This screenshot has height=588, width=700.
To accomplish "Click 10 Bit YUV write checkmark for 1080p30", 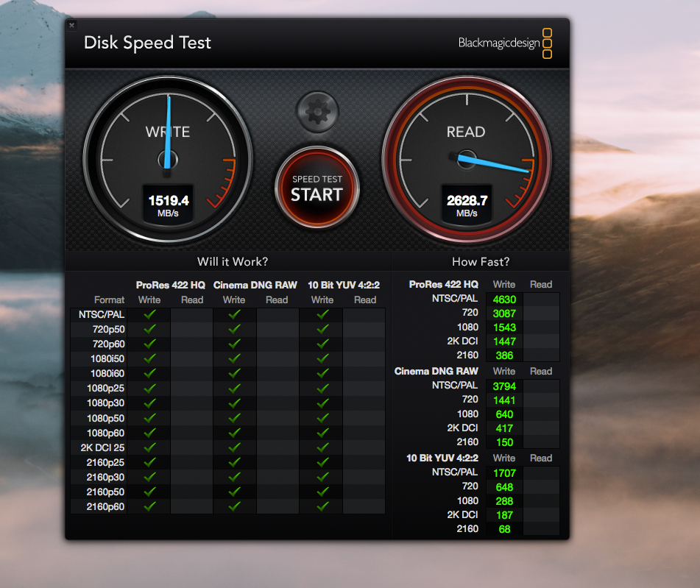I will click(323, 403).
